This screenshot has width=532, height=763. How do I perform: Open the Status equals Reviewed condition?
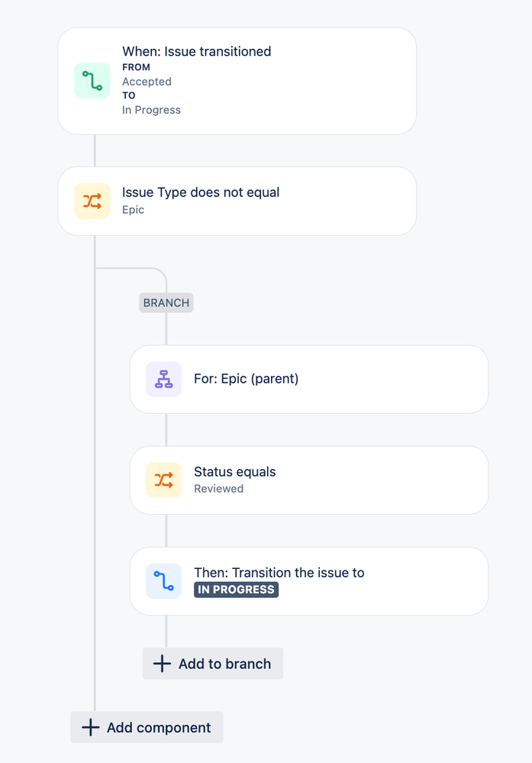tap(308, 480)
